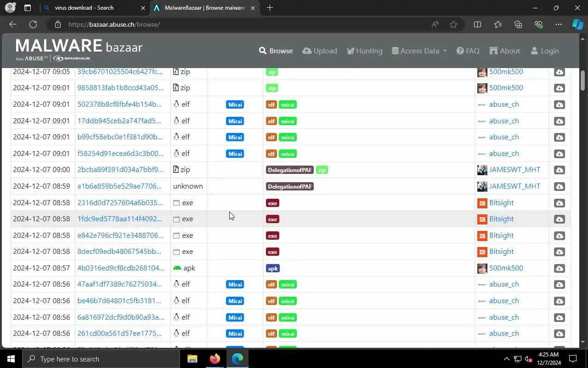Click DelegationofPAF tag in the unknown row

tap(290, 186)
